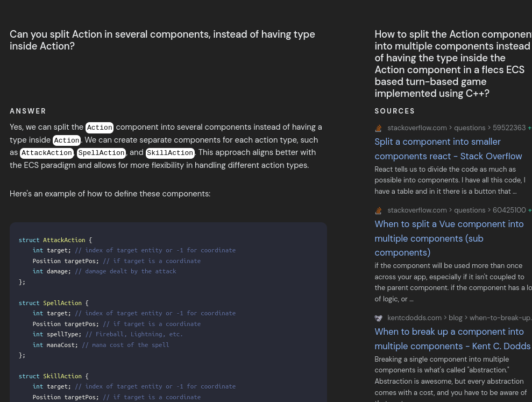This screenshot has height=402, width=532.
Task: Expand the plus next to source 60425100
Action: click(x=529, y=210)
